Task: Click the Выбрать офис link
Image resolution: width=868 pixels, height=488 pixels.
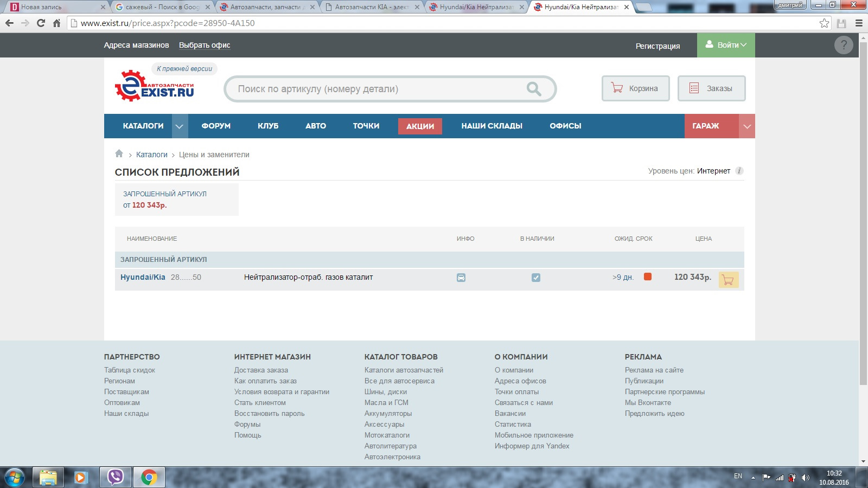Action: pos(205,45)
